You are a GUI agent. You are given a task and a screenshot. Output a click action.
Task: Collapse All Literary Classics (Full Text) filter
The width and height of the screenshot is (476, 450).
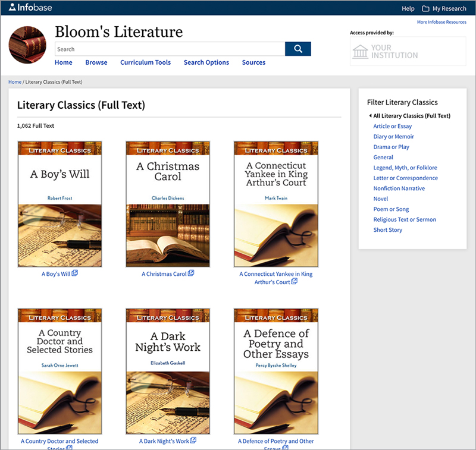coord(409,115)
